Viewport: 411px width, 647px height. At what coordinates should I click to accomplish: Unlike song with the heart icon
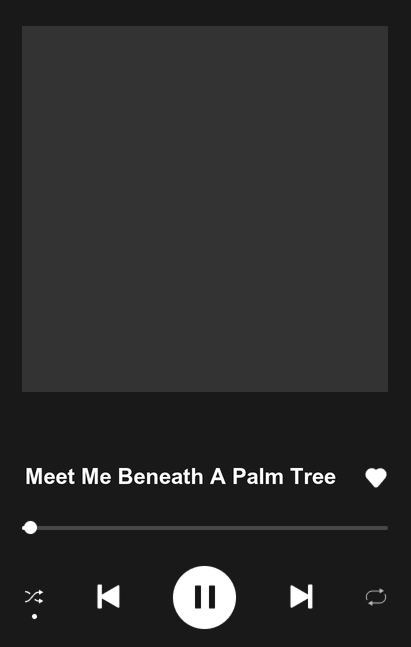376,478
